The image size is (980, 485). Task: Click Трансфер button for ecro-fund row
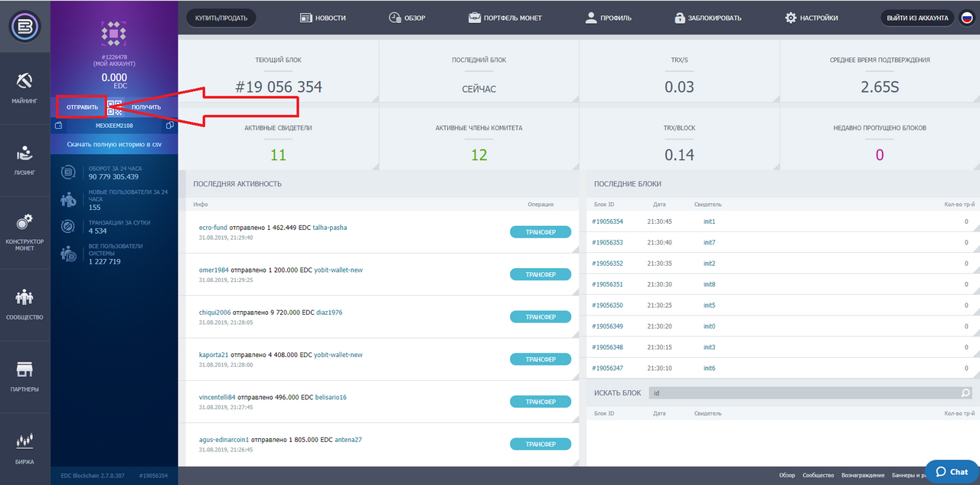click(x=541, y=232)
